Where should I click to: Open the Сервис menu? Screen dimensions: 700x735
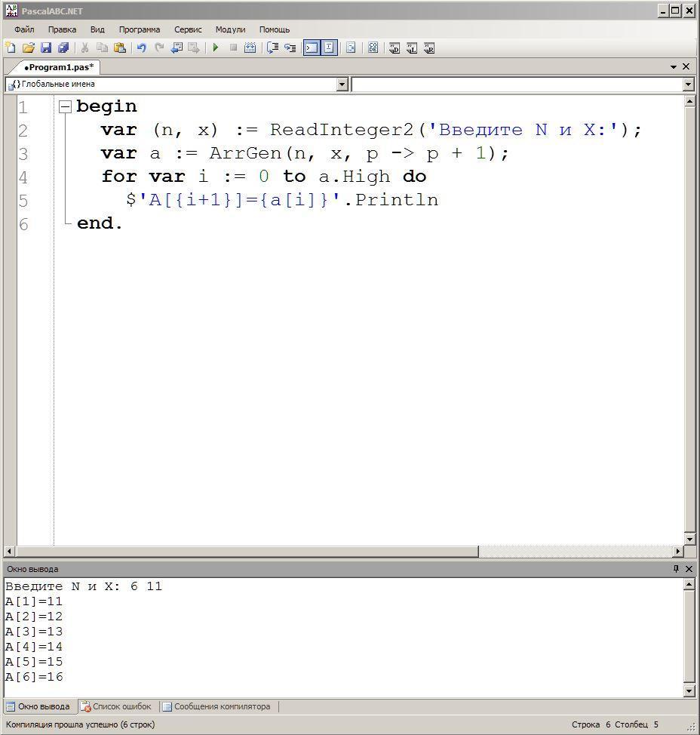[x=188, y=29]
